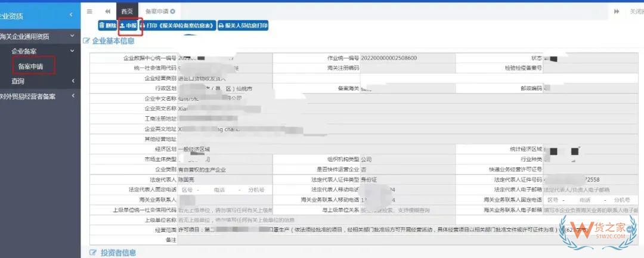Viewport: 644px width, 258px height.
Task: Open the 是否快件运营企业 field showing 否
Action: point(407,169)
